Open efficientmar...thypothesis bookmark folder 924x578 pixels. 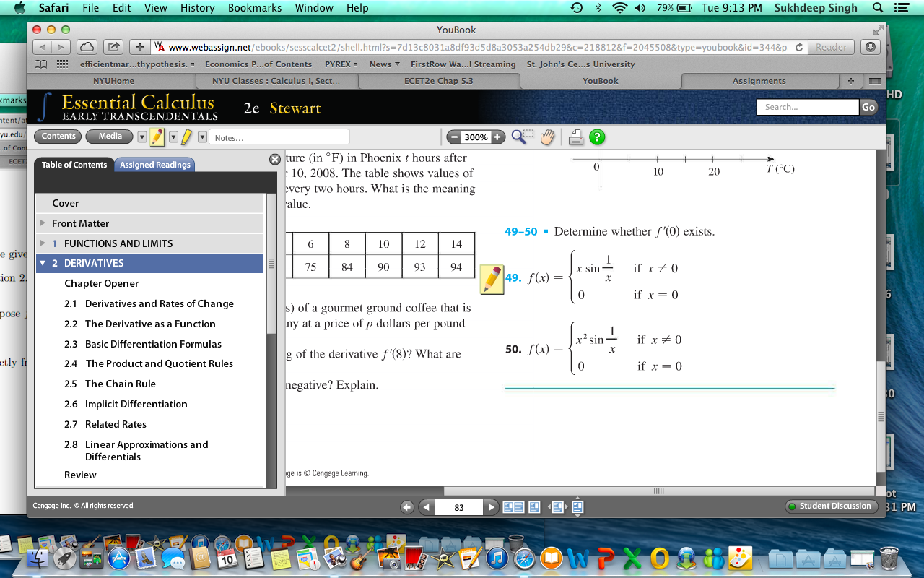(x=138, y=64)
